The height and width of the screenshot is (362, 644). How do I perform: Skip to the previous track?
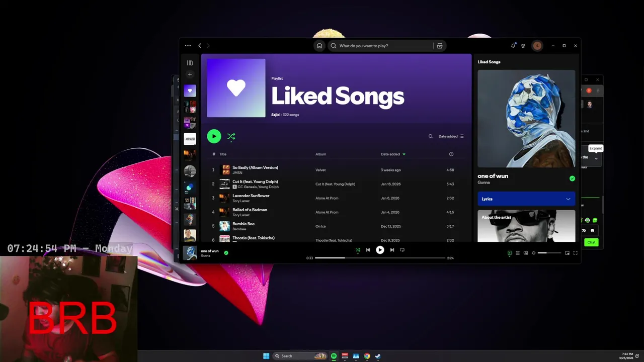coord(368,250)
